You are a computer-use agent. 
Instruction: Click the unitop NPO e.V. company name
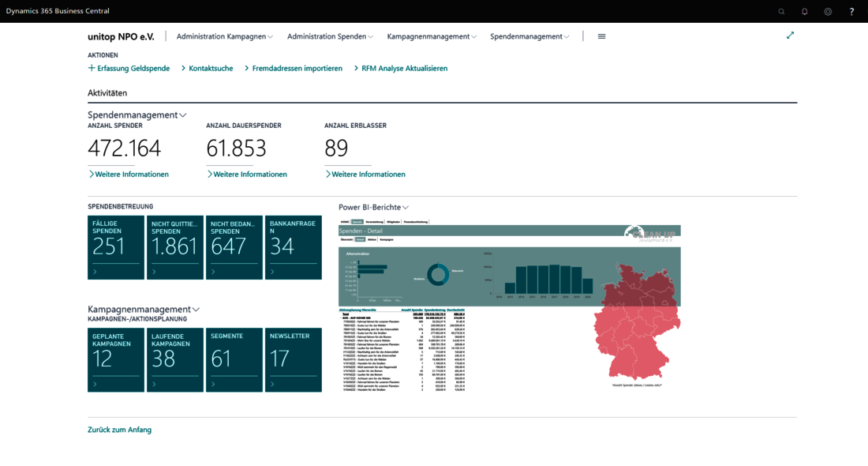[121, 36]
